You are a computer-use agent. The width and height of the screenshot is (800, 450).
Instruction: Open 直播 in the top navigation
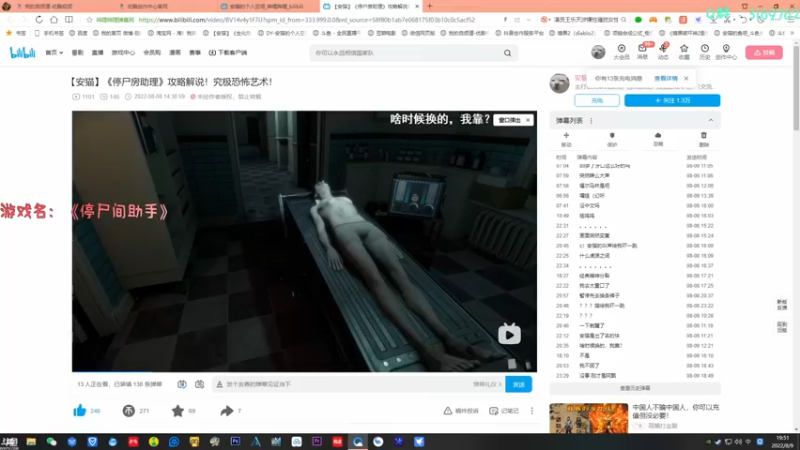(x=97, y=53)
